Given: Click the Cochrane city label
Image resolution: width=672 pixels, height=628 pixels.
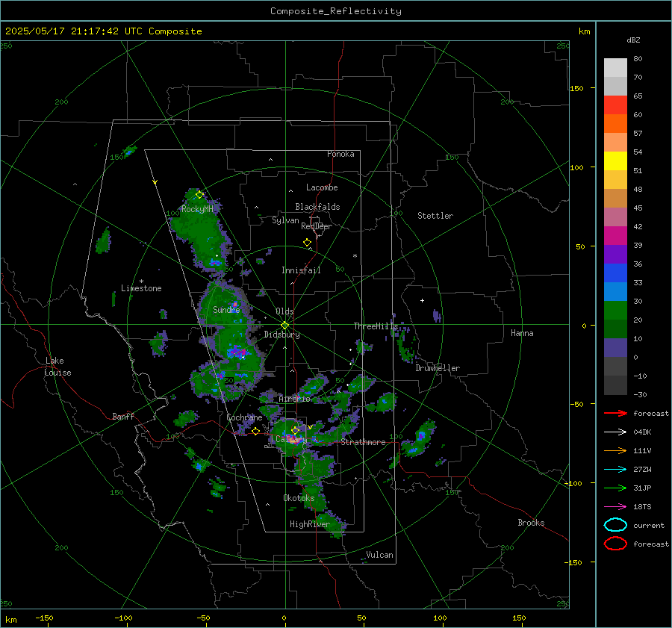Looking at the screenshot, I should pyautogui.click(x=244, y=417).
